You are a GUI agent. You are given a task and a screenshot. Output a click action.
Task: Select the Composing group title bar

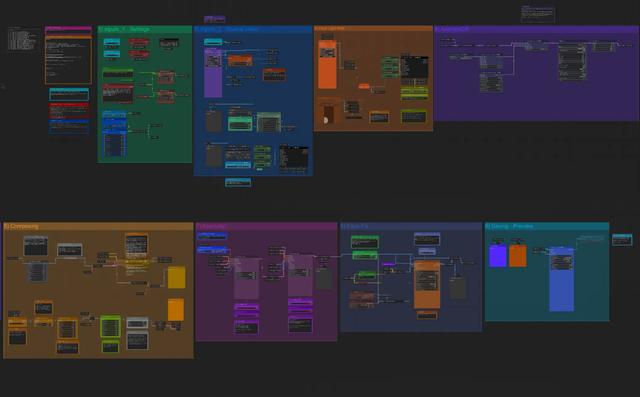(98, 226)
